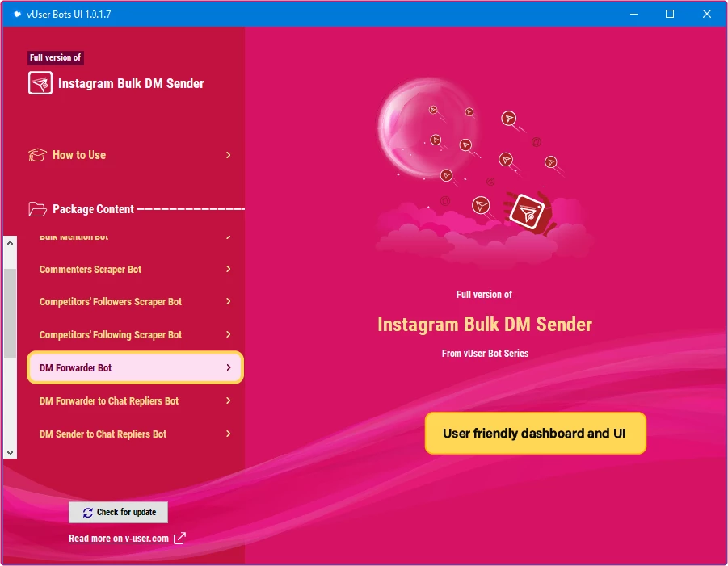Open DM Forwarder to Chat Repliers Bot

click(x=135, y=400)
